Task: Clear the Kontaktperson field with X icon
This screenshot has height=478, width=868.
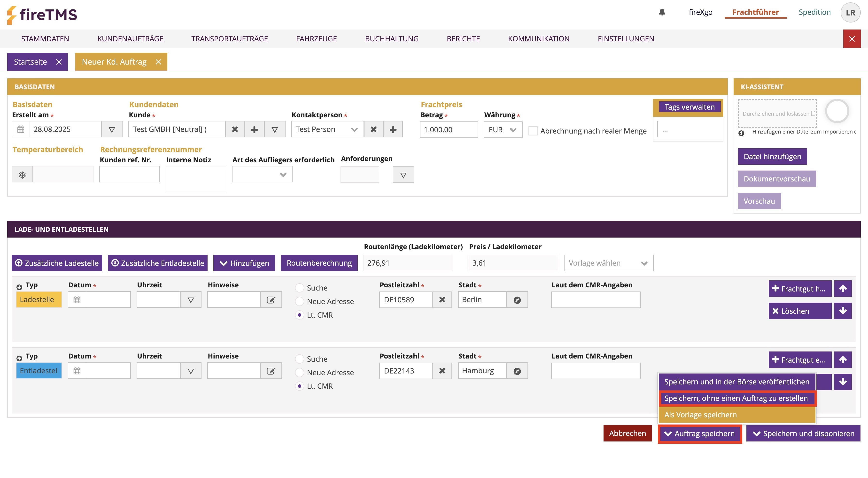Action: click(x=373, y=130)
